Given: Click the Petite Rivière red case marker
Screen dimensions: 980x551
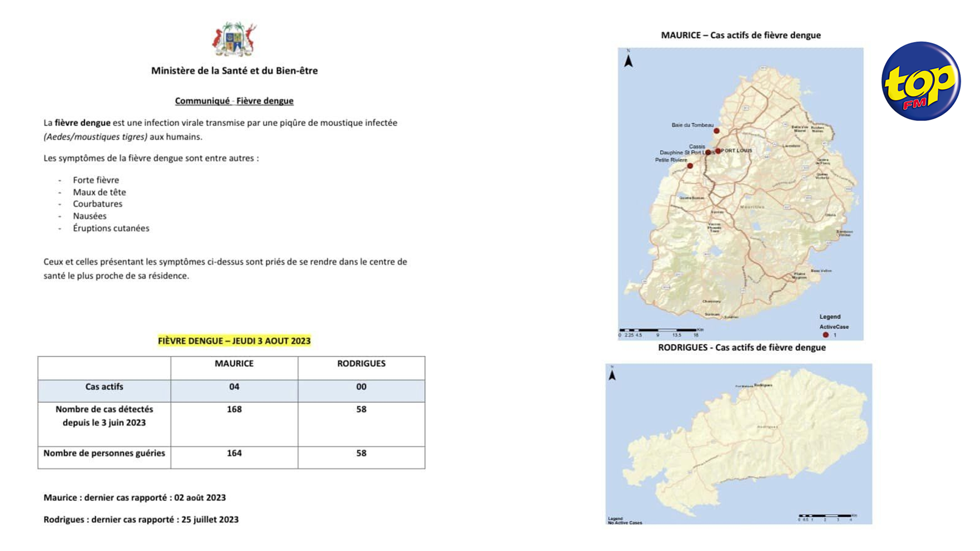Looking at the screenshot, I should [690, 166].
